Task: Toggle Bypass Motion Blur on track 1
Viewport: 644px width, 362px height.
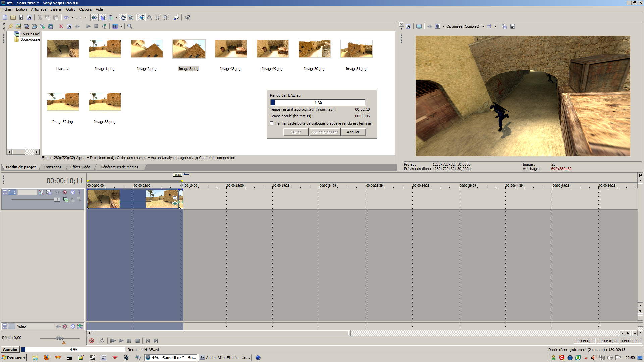Action: [x=41, y=192]
